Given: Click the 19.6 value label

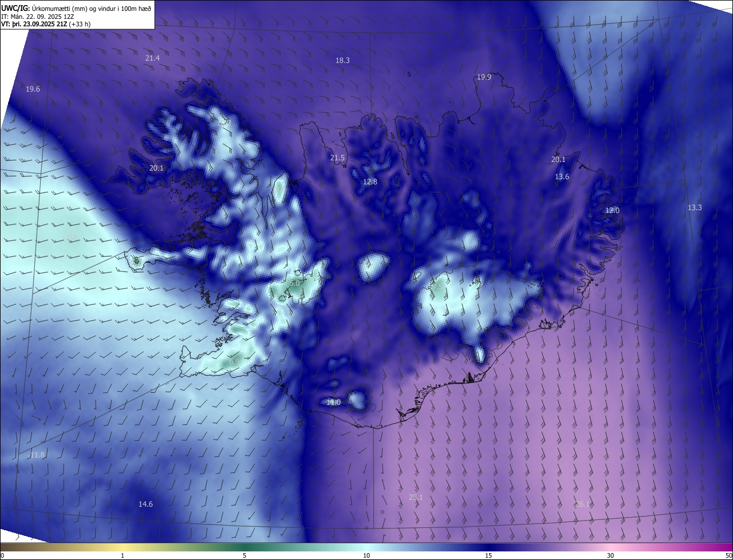Looking at the screenshot, I should pyautogui.click(x=33, y=89).
